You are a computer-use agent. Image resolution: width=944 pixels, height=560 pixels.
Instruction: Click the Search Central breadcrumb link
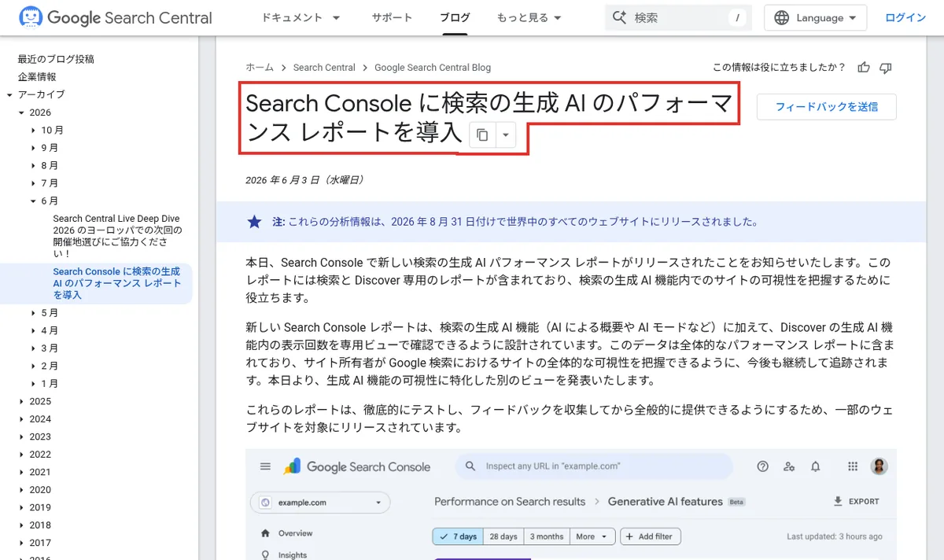pyautogui.click(x=324, y=68)
